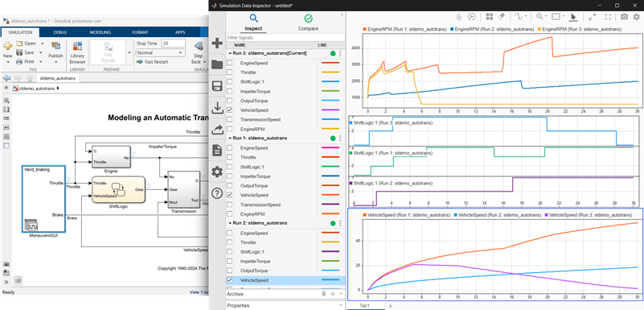Click the Library Browser icon
Image resolution: width=644 pixels, height=310 pixels.
pos(77,52)
